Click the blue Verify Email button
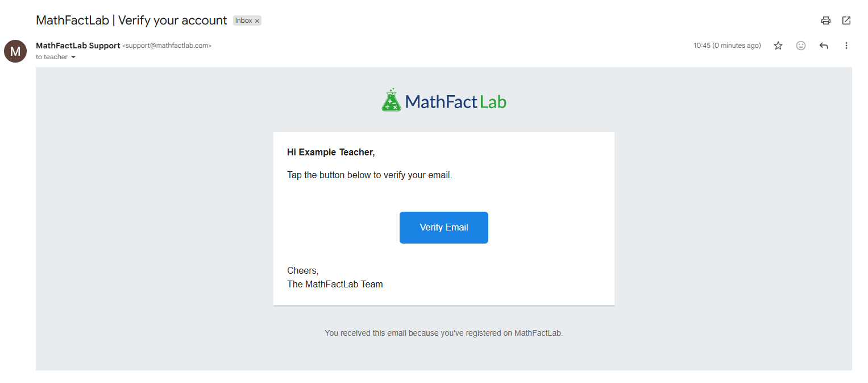This screenshot has width=868, height=383. point(444,228)
